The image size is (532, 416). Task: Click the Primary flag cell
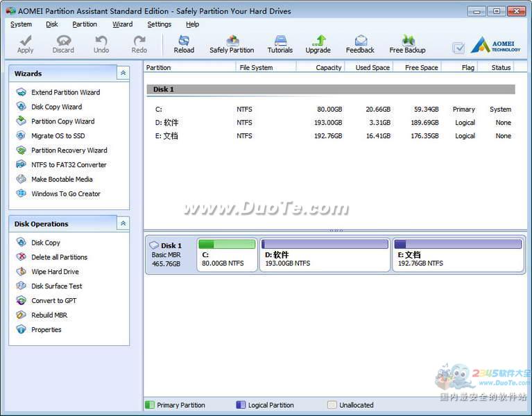pos(463,109)
